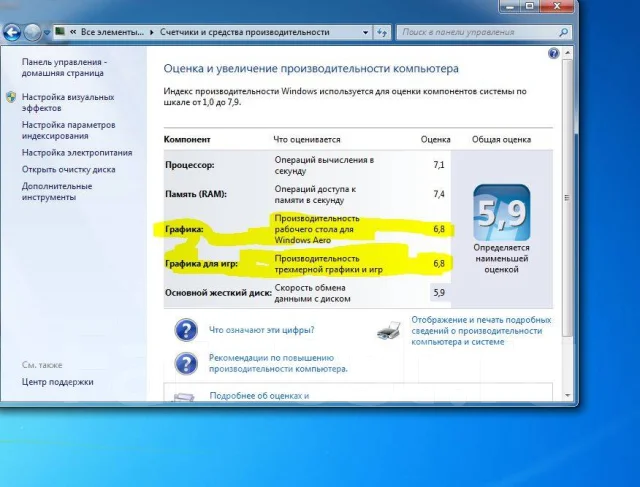Open 'Настройка электропитания' link
This screenshot has width=640, height=487.
tap(77, 153)
